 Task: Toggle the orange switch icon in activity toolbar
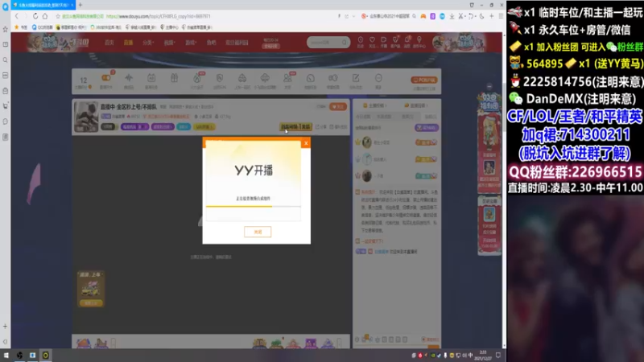(106, 80)
